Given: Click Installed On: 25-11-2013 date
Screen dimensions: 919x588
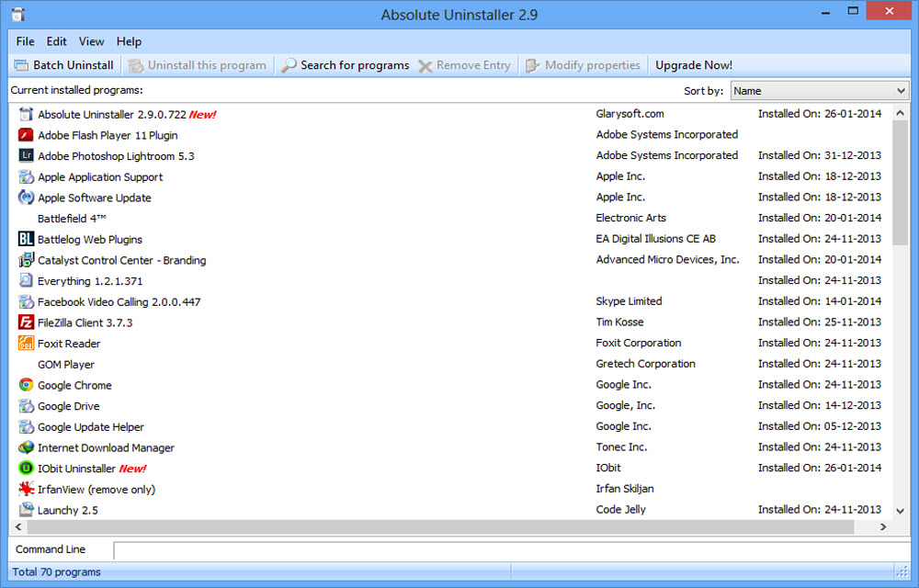Looking at the screenshot, I should click(x=820, y=322).
